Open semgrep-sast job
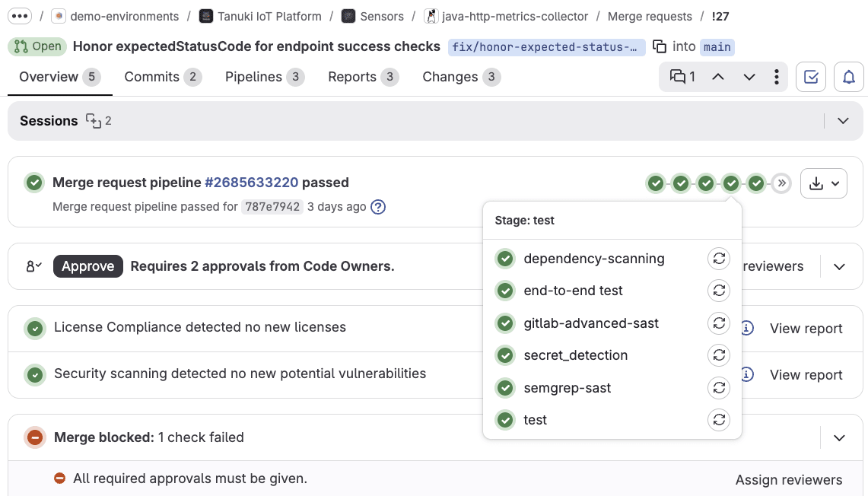The height and width of the screenshot is (496, 868). pos(568,388)
